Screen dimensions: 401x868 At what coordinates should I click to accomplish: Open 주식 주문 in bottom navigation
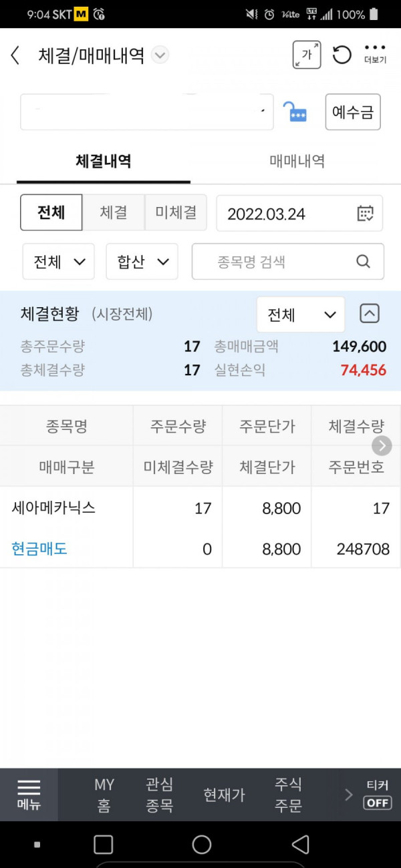pyautogui.click(x=288, y=795)
